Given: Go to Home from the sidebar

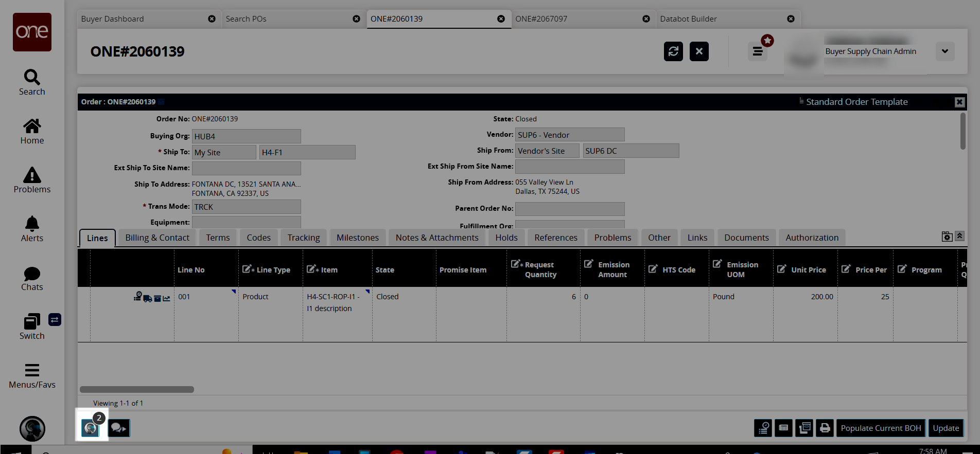Looking at the screenshot, I should 32,132.
